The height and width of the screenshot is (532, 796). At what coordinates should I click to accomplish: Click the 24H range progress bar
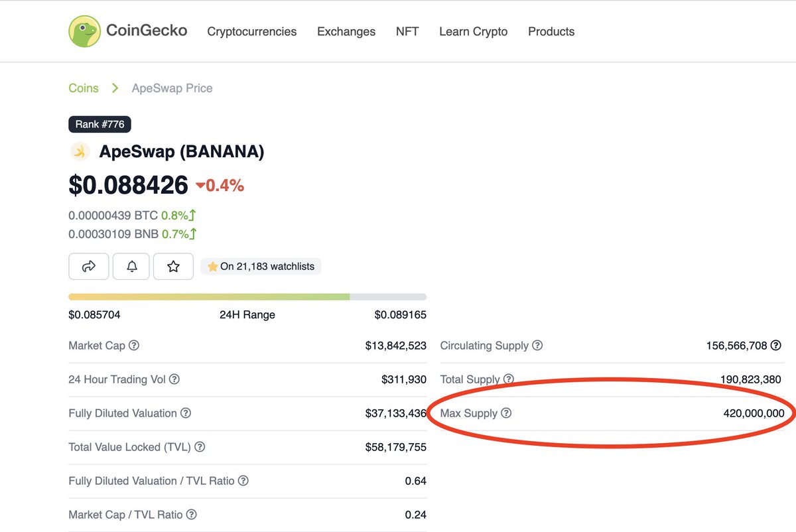(247, 297)
